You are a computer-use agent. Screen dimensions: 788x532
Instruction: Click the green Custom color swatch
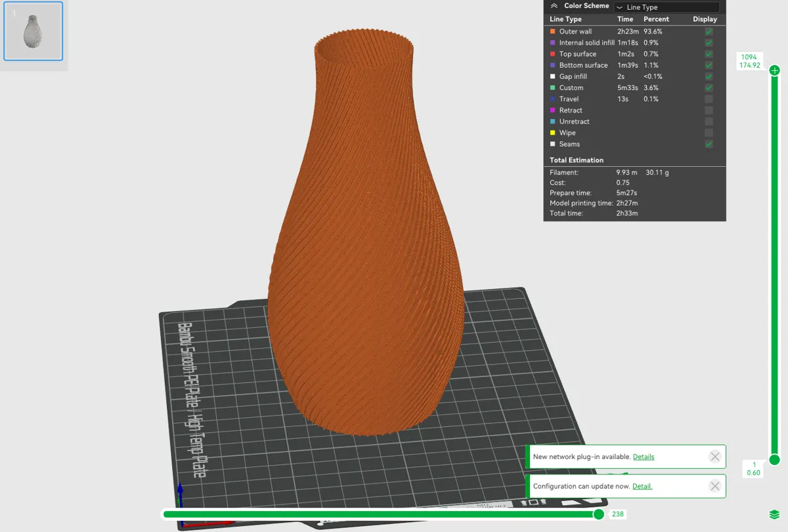tap(553, 87)
